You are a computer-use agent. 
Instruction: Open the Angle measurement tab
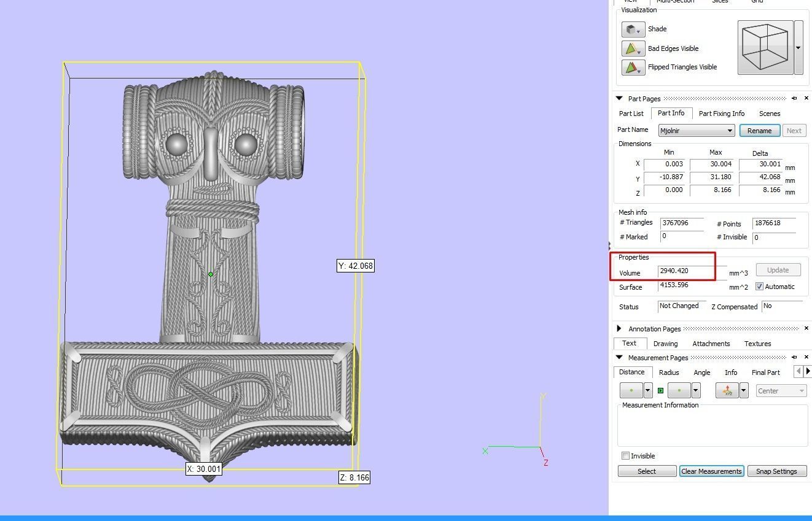click(702, 372)
